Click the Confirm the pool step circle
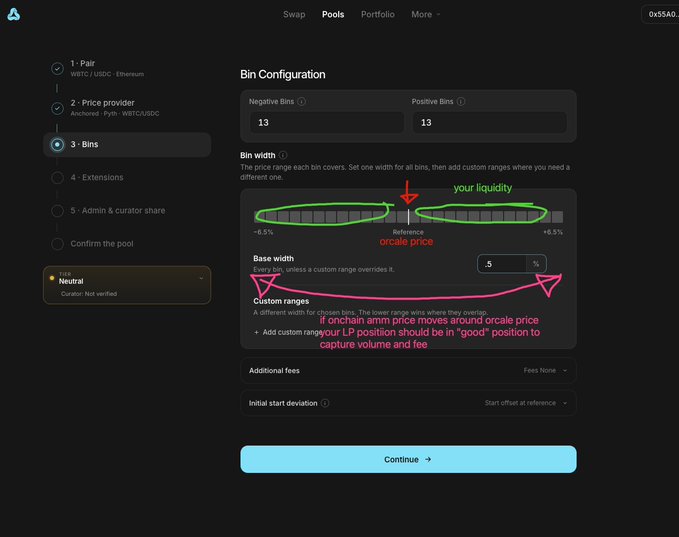679x537 pixels. point(57,244)
